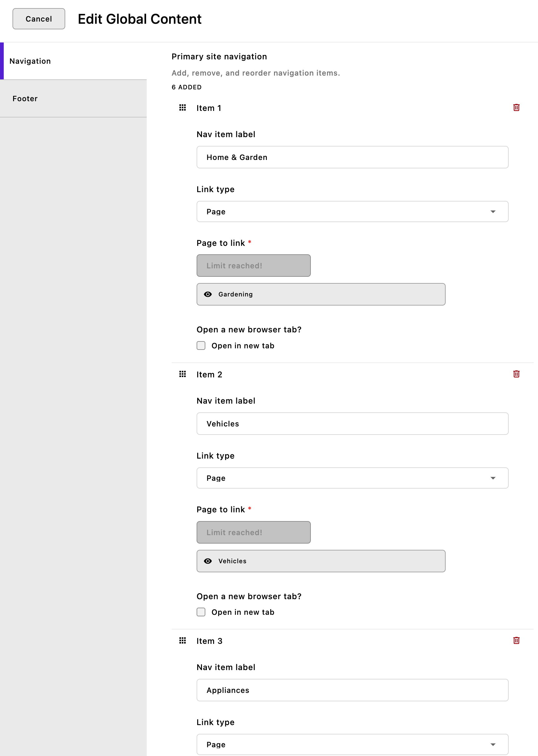Screen dimensions: 538x756
Task: Select the Vehicles nav item label input
Action: (x=353, y=423)
